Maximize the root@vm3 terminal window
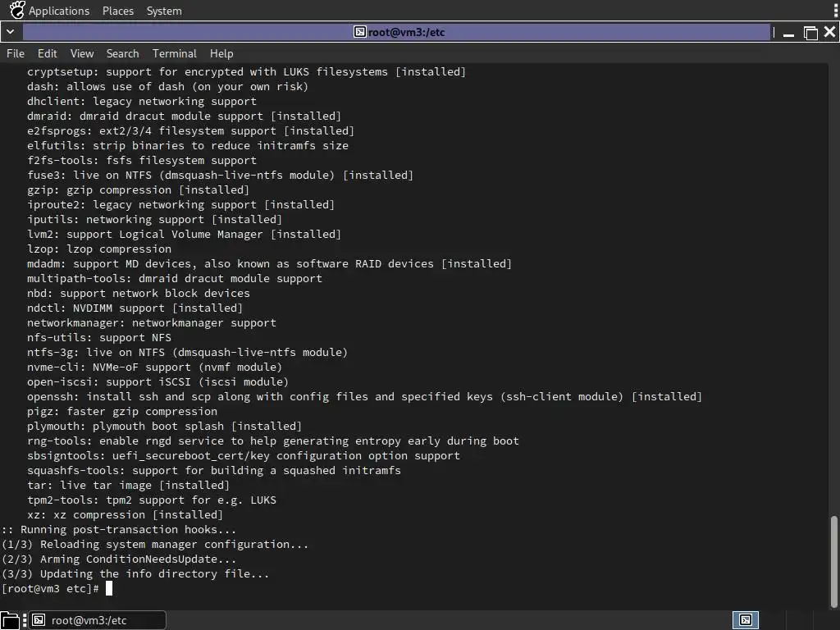The width and height of the screenshot is (840, 630). (810, 33)
